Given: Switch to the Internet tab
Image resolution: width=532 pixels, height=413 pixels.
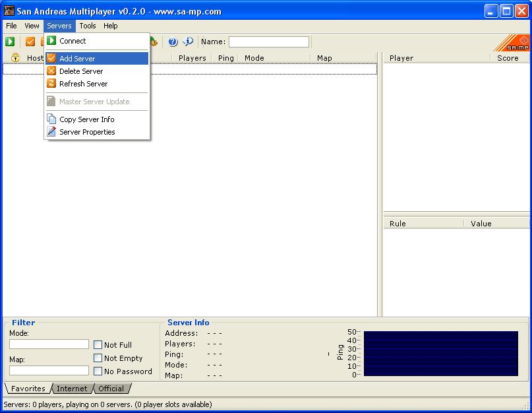Looking at the screenshot, I should click(x=72, y=389).
